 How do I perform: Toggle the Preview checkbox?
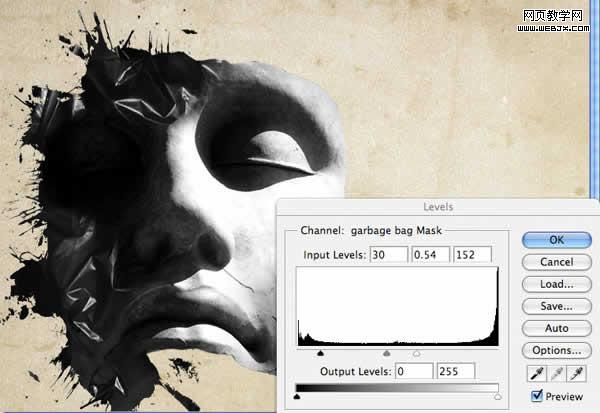[537, 396]
